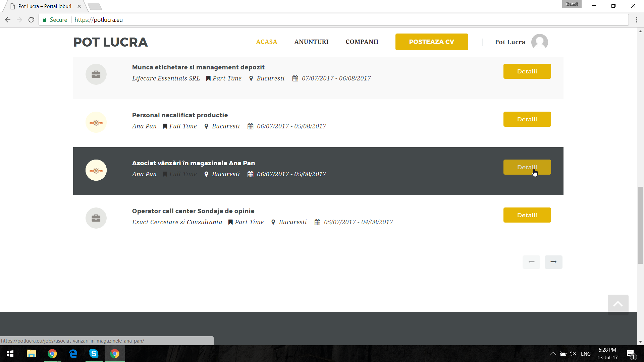Open the ANUNTURI menu item

pos(311,42)
